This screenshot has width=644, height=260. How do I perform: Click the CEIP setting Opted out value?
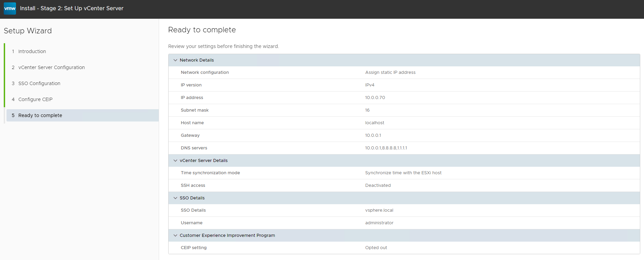pos(376,248)
